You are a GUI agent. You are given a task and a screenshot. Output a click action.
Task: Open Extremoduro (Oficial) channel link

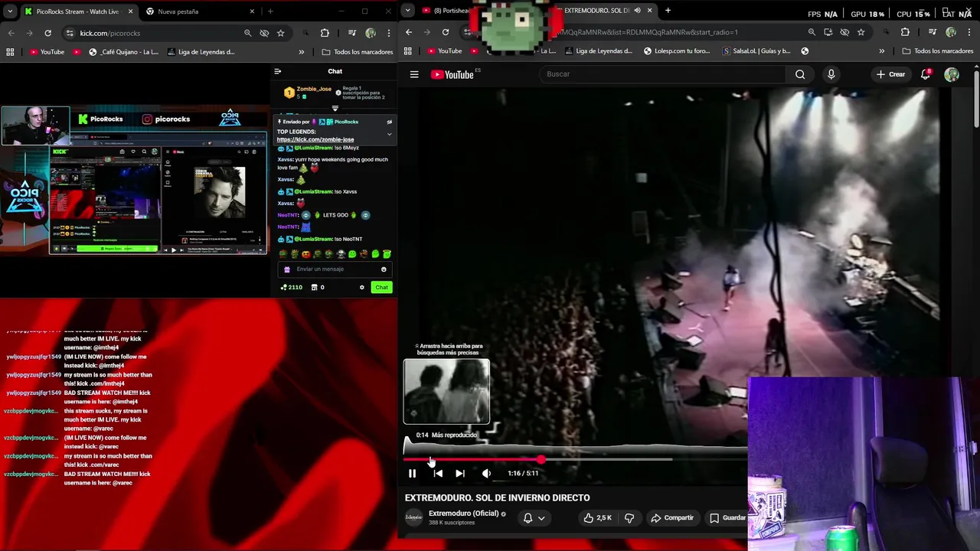pos(463,514)
